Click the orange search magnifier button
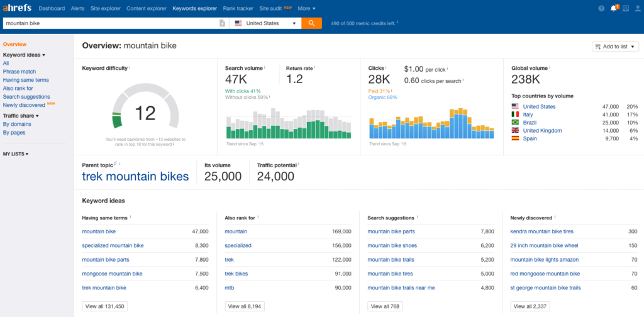 point(311,23)
